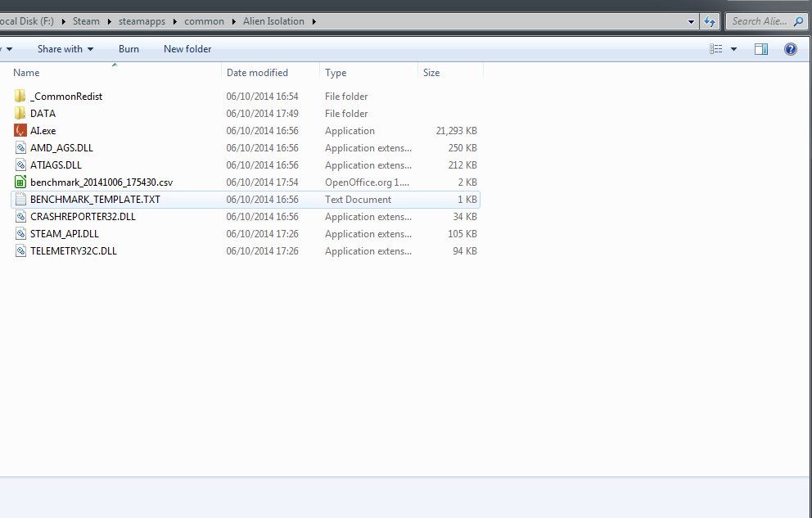Expand the arrow after Local Disk (F:)
This screenshot has width=812, height=518.
coord(64,22)
